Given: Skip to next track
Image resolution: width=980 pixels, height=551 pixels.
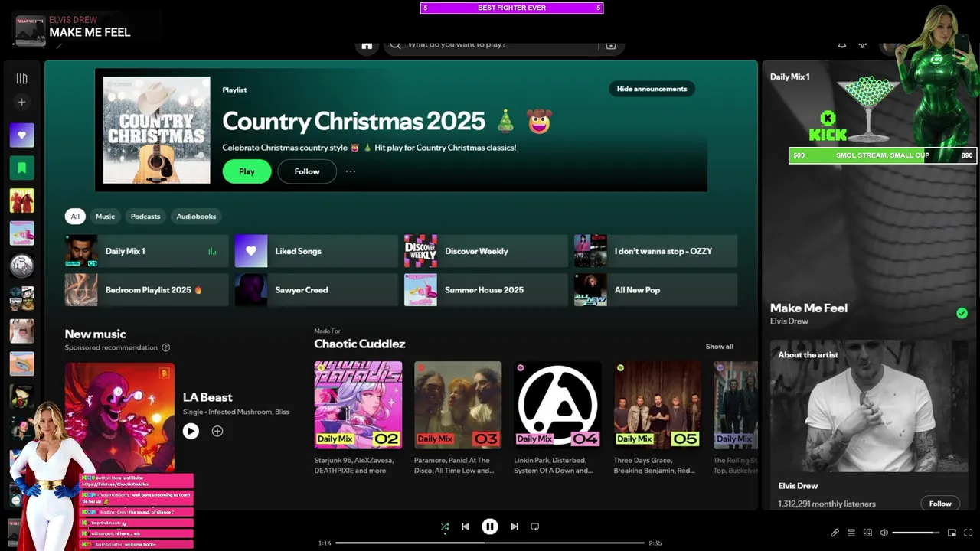Looking at the screenshot, I should 514,527.
